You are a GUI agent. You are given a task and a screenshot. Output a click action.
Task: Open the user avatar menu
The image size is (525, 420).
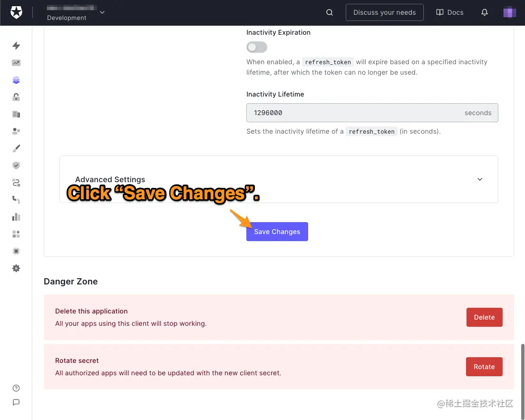coord(510,12)
